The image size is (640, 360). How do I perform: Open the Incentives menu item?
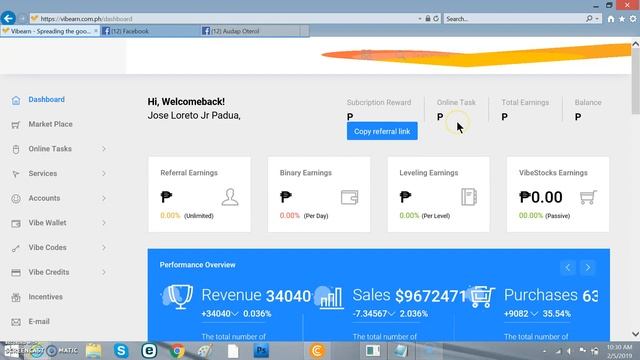(x=45, y=297)
